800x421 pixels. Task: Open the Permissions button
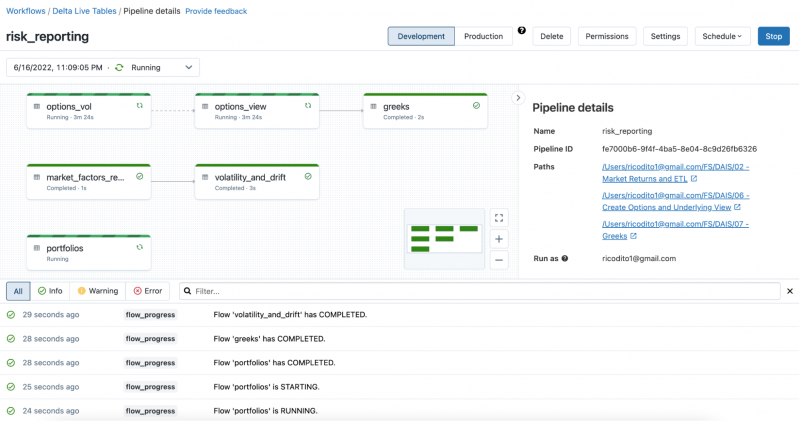click(607, 36)
